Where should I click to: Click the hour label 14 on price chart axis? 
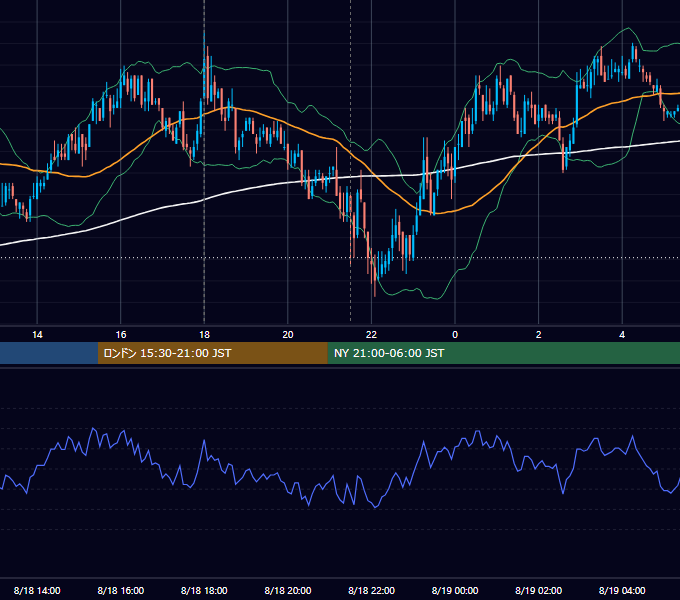(x=37, y=335)
